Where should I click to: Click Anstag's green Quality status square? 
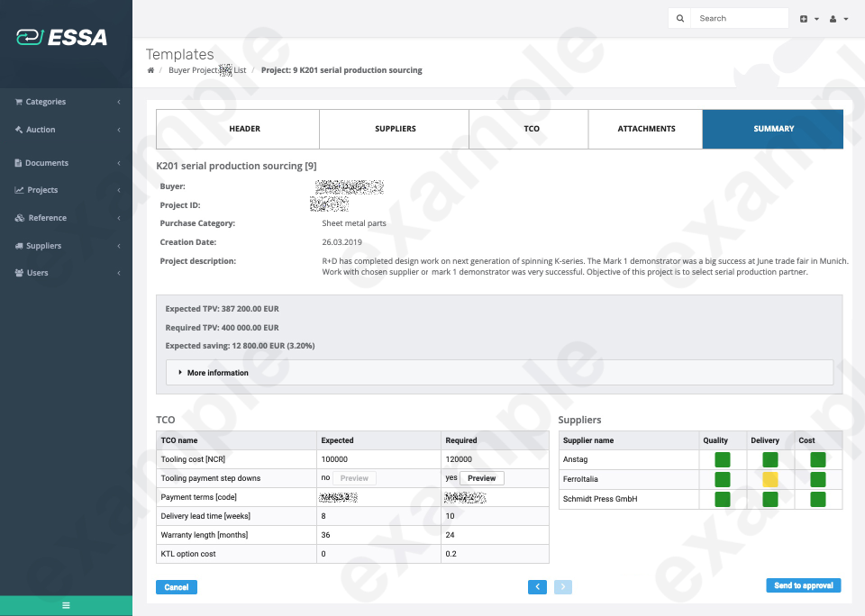[x=722, y=459]
